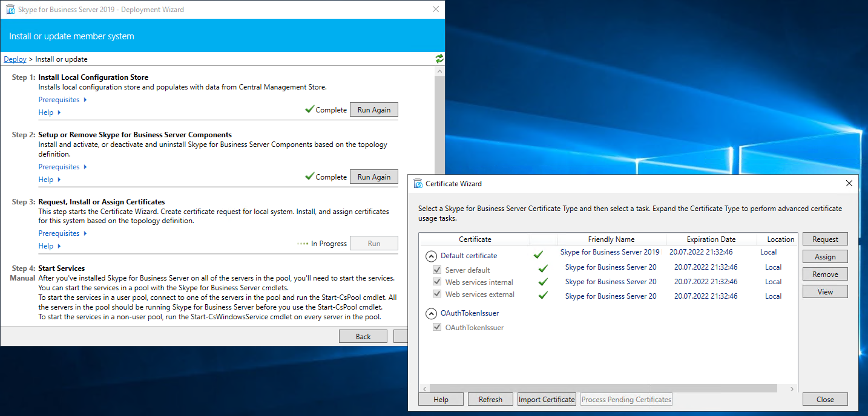Click green checkmark in Web services internal row

point(543,282)
